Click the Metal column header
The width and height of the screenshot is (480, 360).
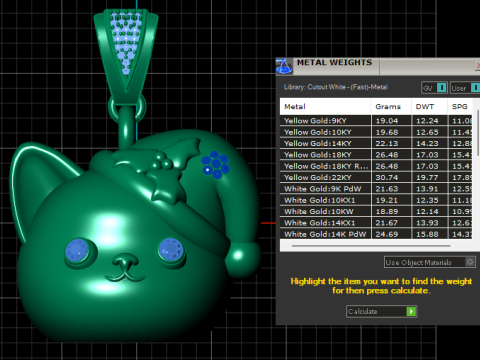pos(325,107)
